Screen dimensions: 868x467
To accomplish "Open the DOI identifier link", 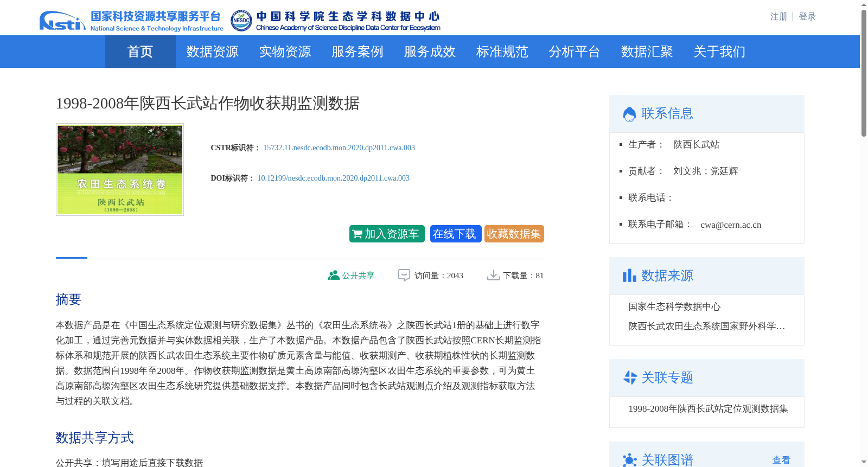I will tap(334, 178).
